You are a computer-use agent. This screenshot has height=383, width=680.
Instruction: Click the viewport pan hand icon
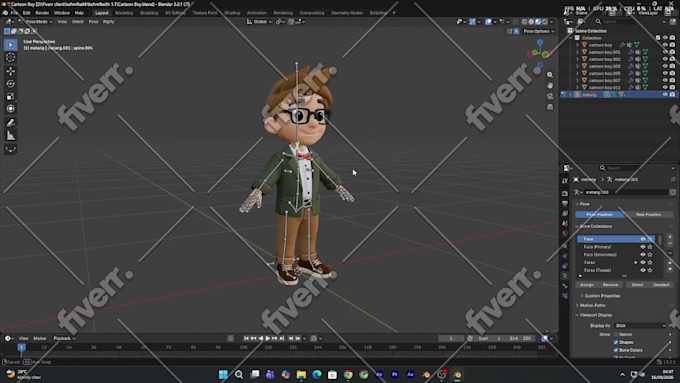pos(550,85)
